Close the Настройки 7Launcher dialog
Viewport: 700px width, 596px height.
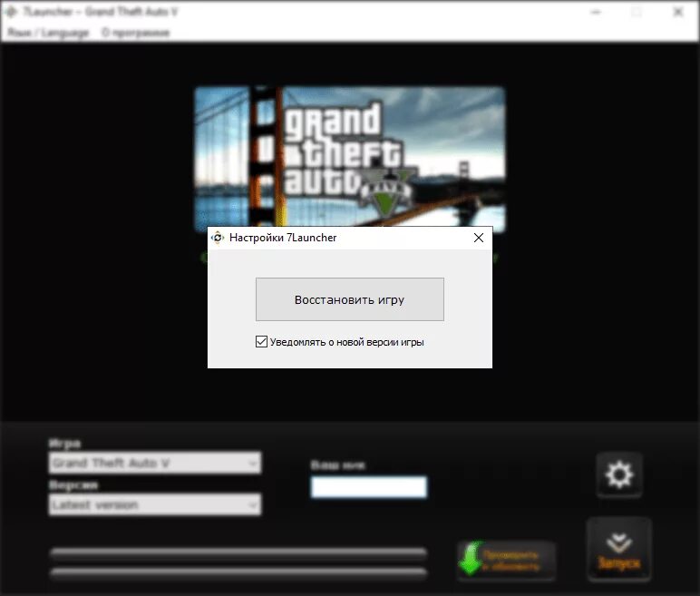(479, 238)
